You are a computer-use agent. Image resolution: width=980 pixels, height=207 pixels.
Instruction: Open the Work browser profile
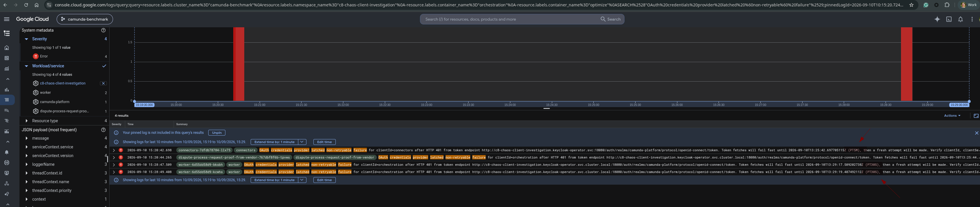pos(969,5)
